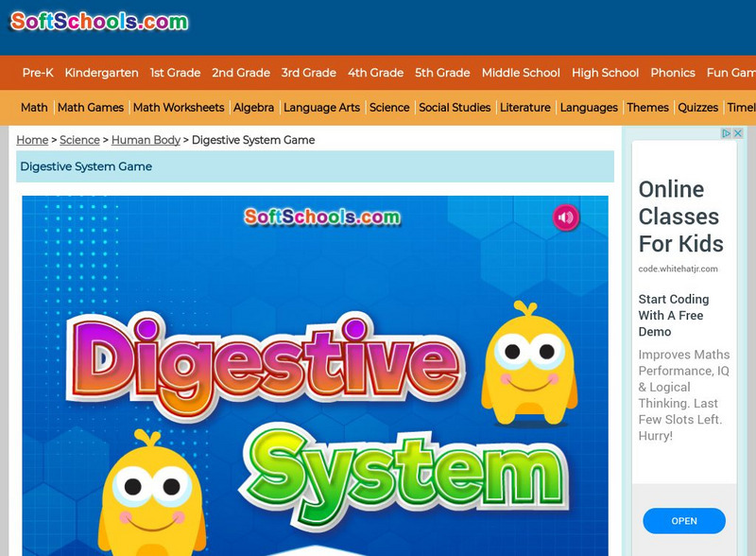Click the 'Improves Maths Performance' ad description
Screen dimensions: 756x556
tap(683, 395)
